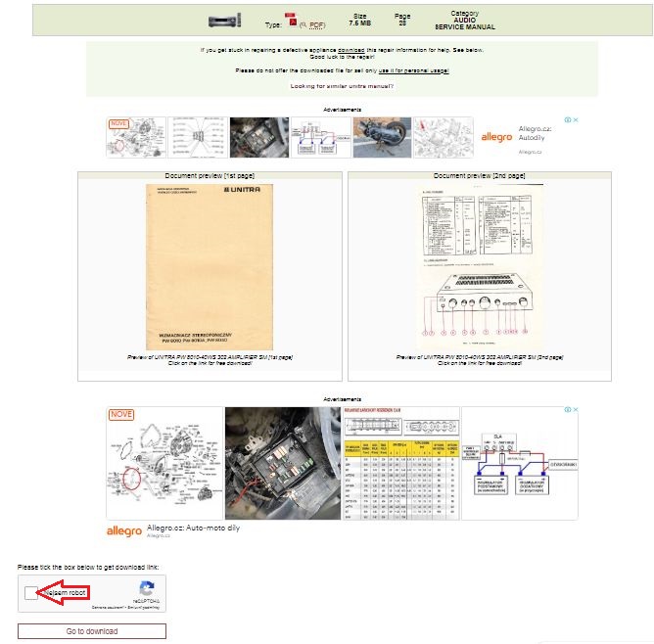This screenshot has width=654, height=644.
Task: Tick the "Nejsem robot" captcha checkbox
Action: click(x=31, y=593)
